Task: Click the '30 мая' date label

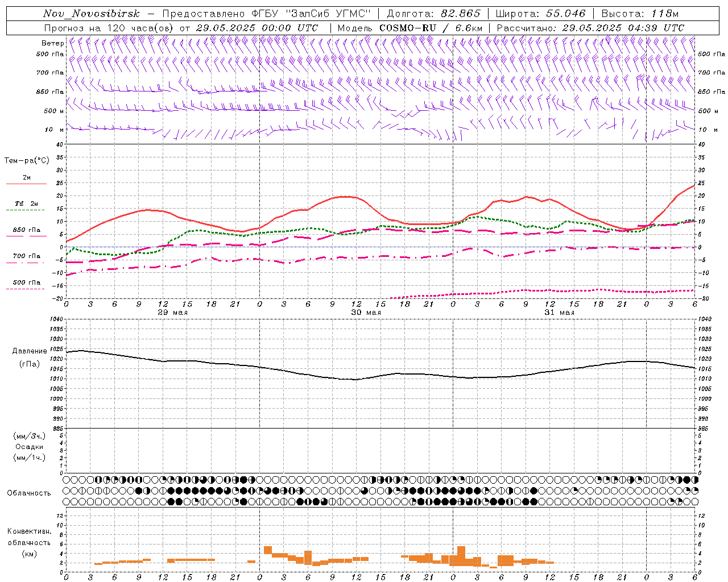Action: [366, 313]
